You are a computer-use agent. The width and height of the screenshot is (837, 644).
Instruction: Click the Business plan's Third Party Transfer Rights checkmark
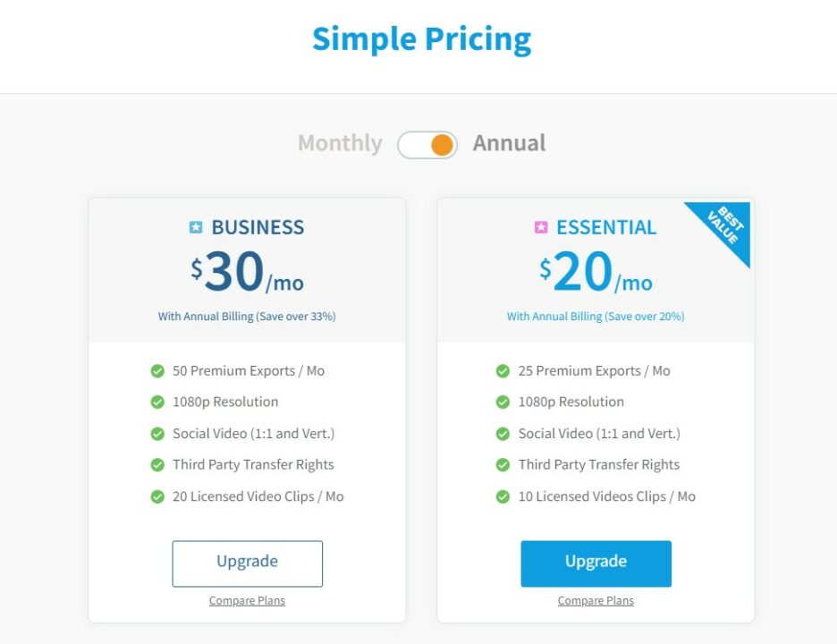pos(157,465)
